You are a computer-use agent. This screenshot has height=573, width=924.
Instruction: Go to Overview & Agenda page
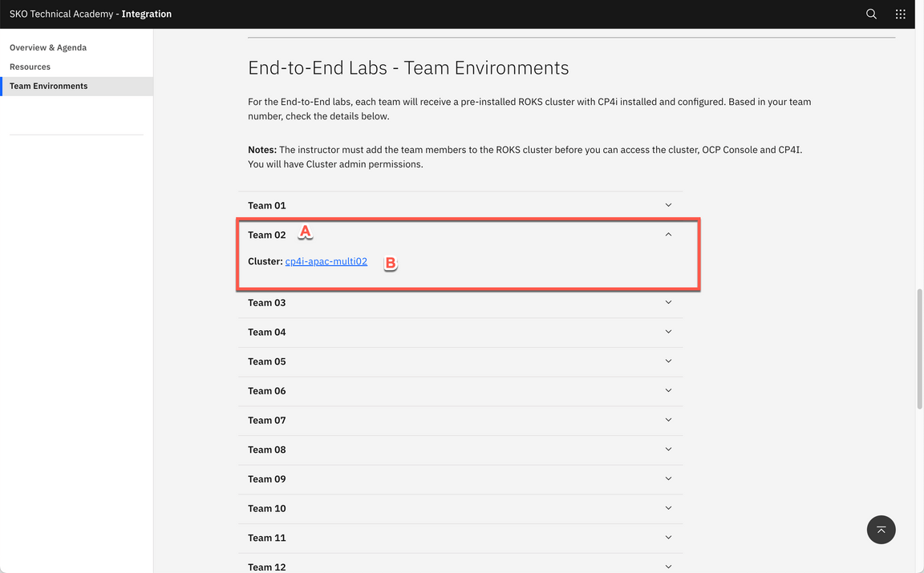[x=48, y=47]
